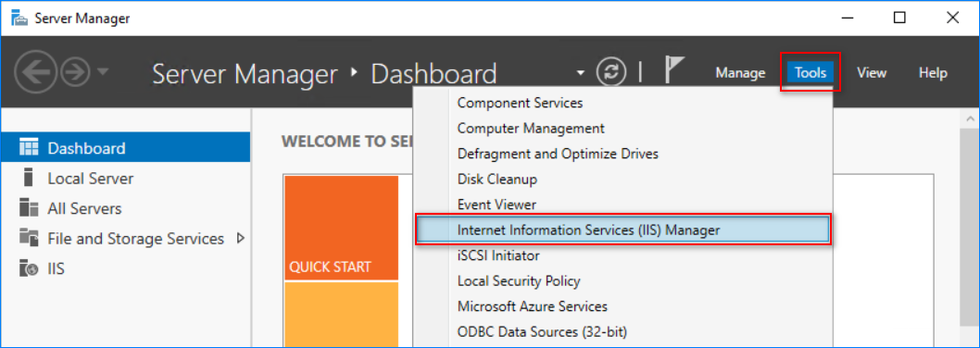Open the Manage menu
Image resolution: width=980 pixels, height=348 pixels.
[x=740, y=73]
